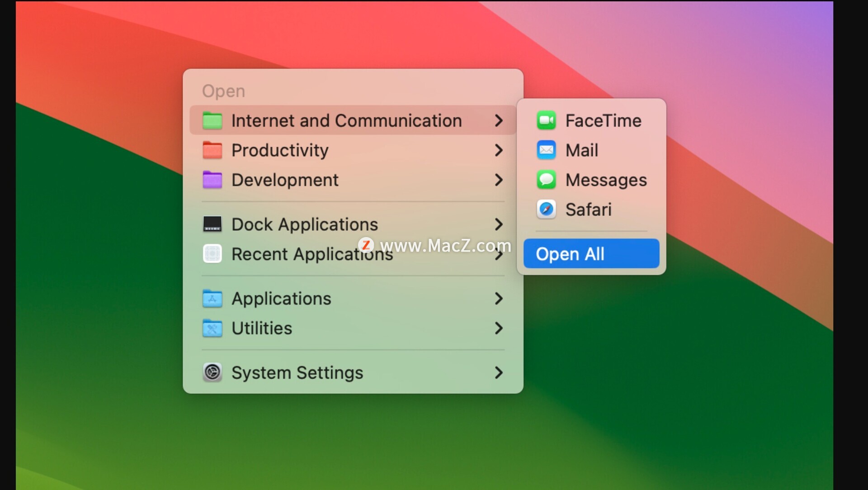The width and height of the screenshot is (868, 490).
Task: Click the Safari compass icon
Action: tap(546, 209)
